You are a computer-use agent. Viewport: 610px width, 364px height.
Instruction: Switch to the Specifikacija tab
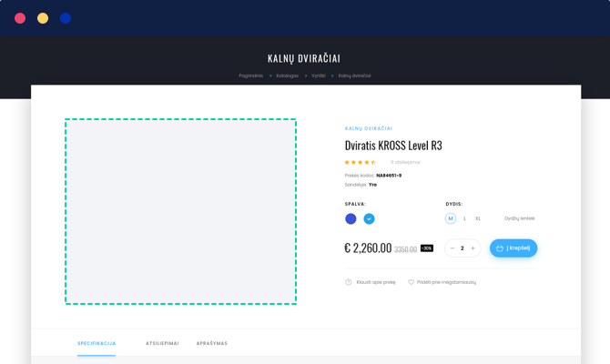pyautogui.click(x=97, y=343)
